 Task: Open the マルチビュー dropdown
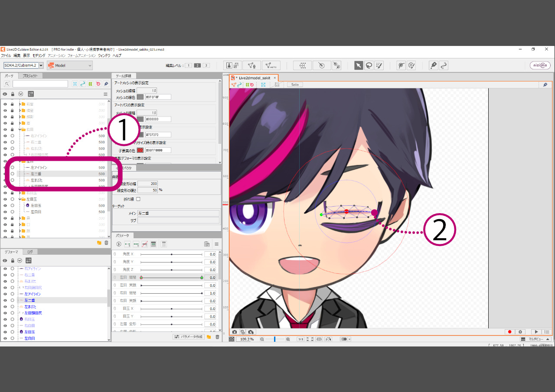(535, 339)
